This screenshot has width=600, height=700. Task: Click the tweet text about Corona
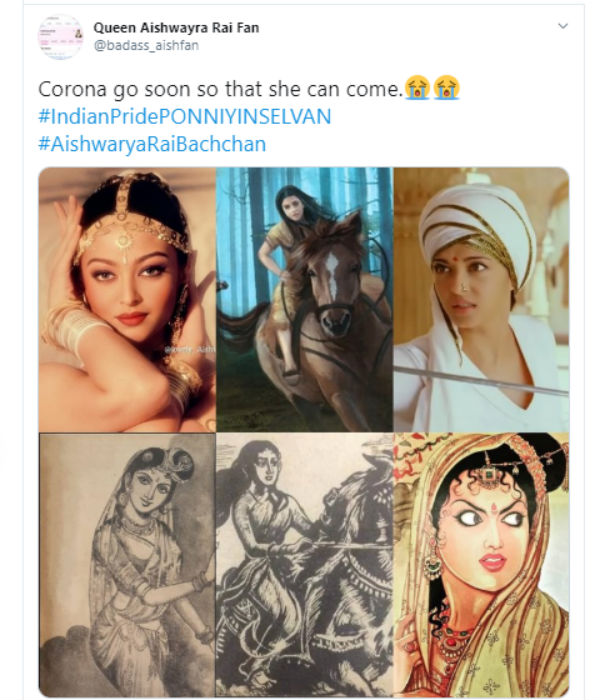click(220, 89)
